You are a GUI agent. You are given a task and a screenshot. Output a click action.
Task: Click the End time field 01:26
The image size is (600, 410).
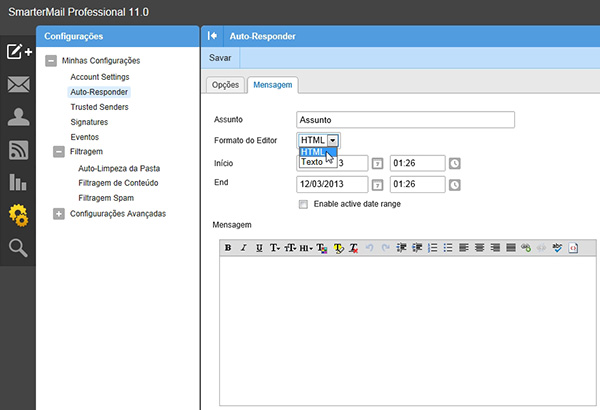click(417, 184)
